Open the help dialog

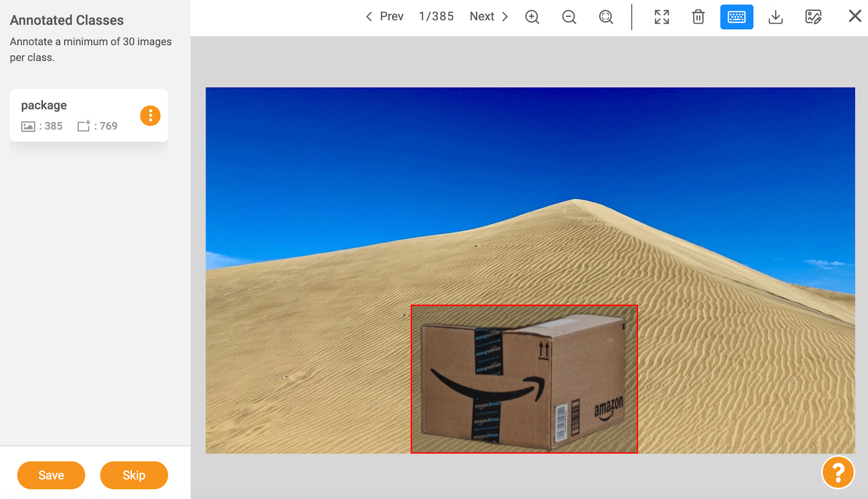pos(837,473)
